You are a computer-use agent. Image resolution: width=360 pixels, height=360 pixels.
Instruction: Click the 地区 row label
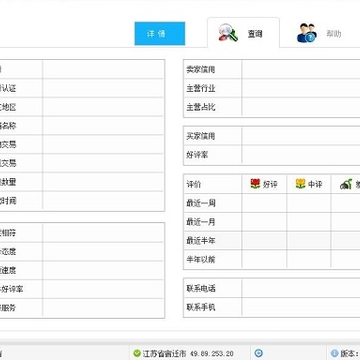[x=8, y=107]
